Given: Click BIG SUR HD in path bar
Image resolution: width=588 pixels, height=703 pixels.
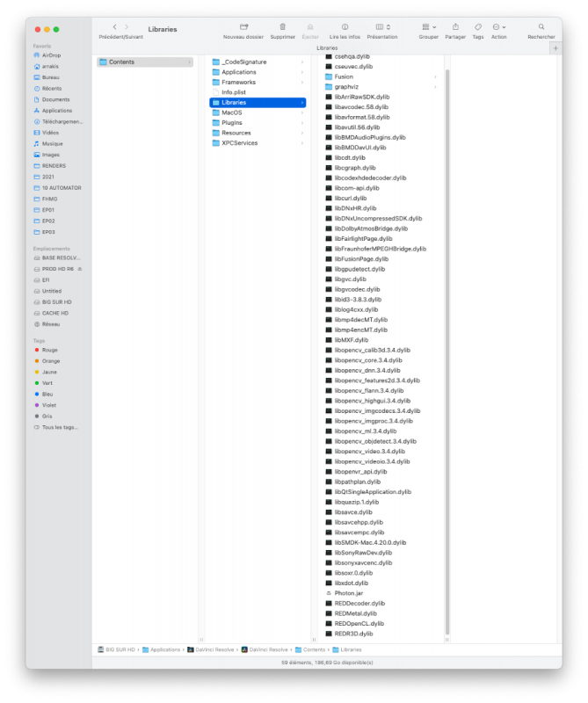Looking at the screenshot, I should point(117,649).
